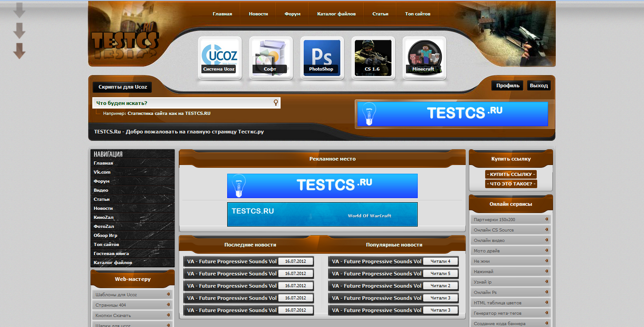Select Обзор Игр in the Навигация sidebar
Screen dimensions: 644x327
pos(132,235)
